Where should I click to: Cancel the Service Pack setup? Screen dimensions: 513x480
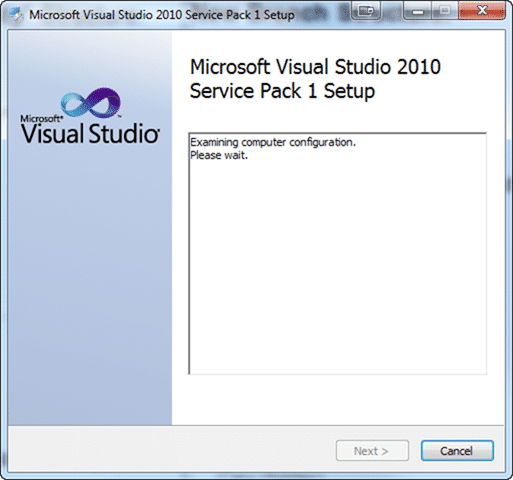pyautogui.click(x=457, y=451)
